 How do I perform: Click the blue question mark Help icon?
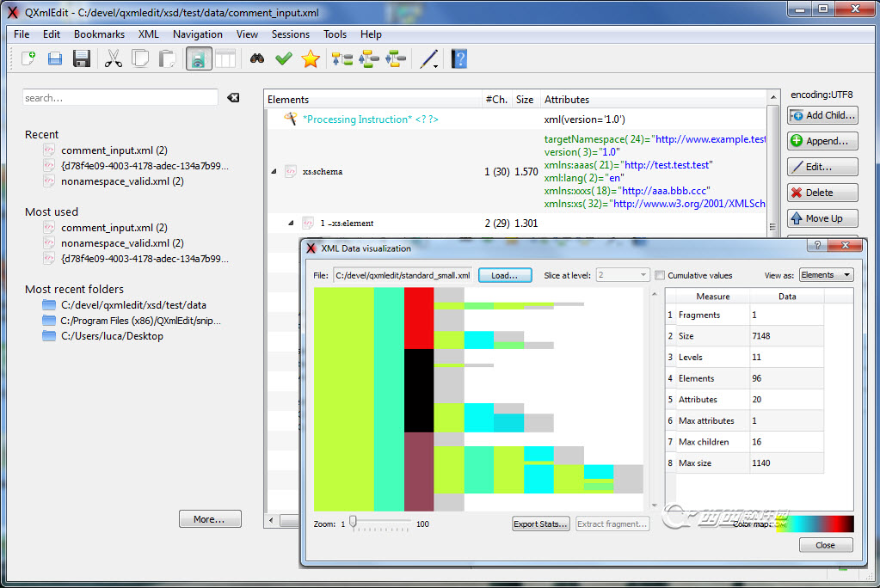click(459, 58)
